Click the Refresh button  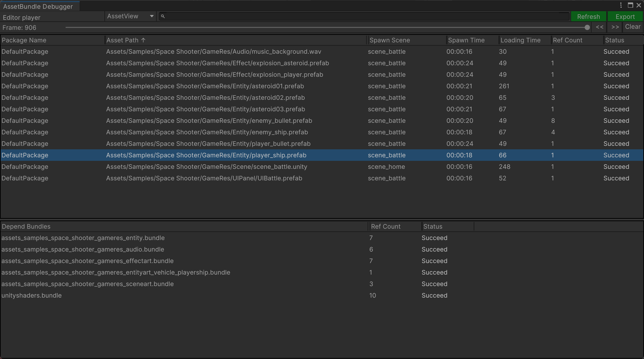(589, 16)
